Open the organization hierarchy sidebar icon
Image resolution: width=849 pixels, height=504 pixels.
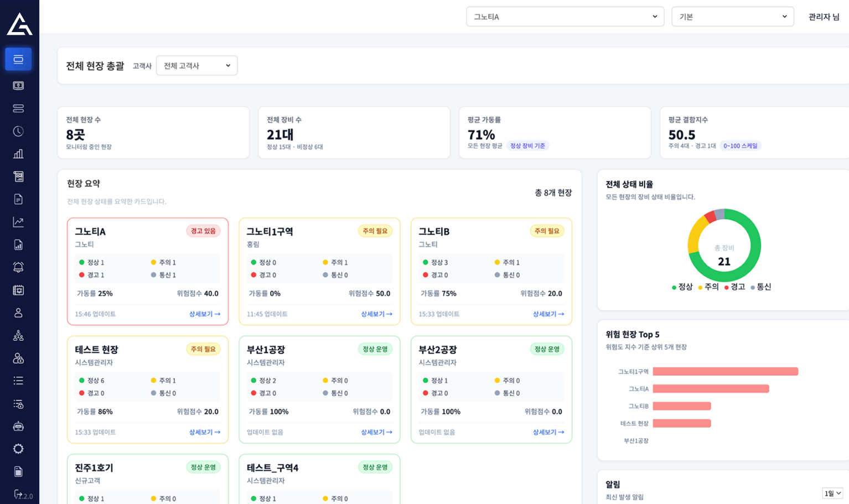[18, 335]
